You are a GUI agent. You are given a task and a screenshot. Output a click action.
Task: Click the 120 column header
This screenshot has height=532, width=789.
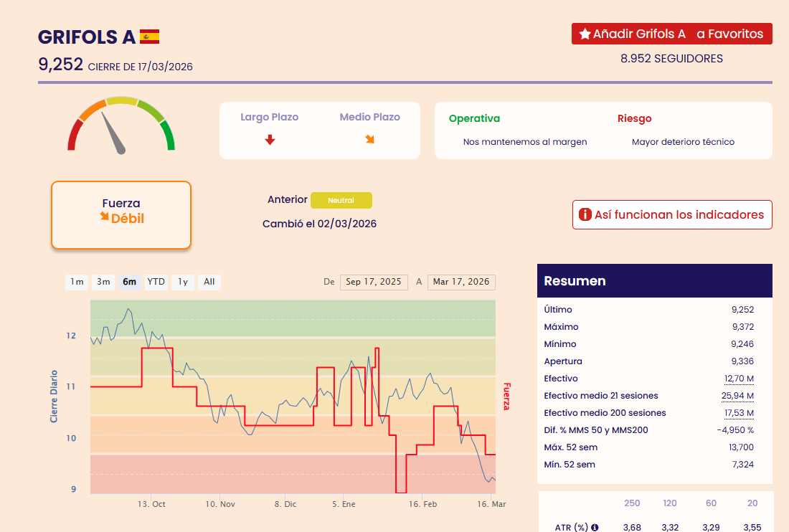[x=670, y=503]
